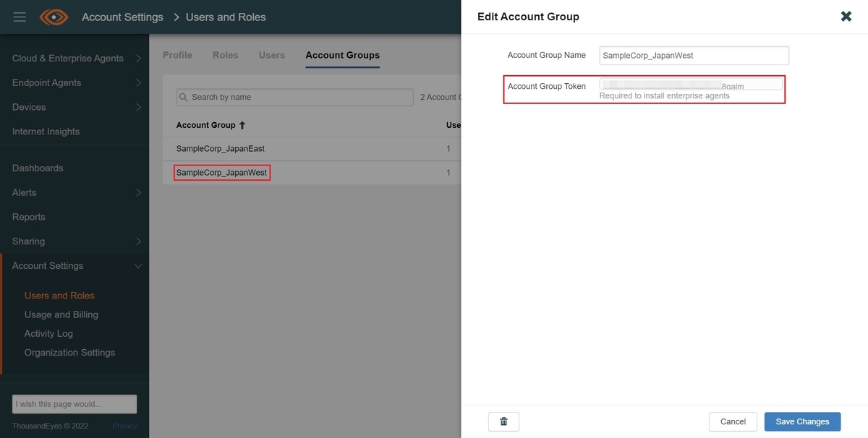
Task: Expand the Alerts submenu
Action: [138, 193]
